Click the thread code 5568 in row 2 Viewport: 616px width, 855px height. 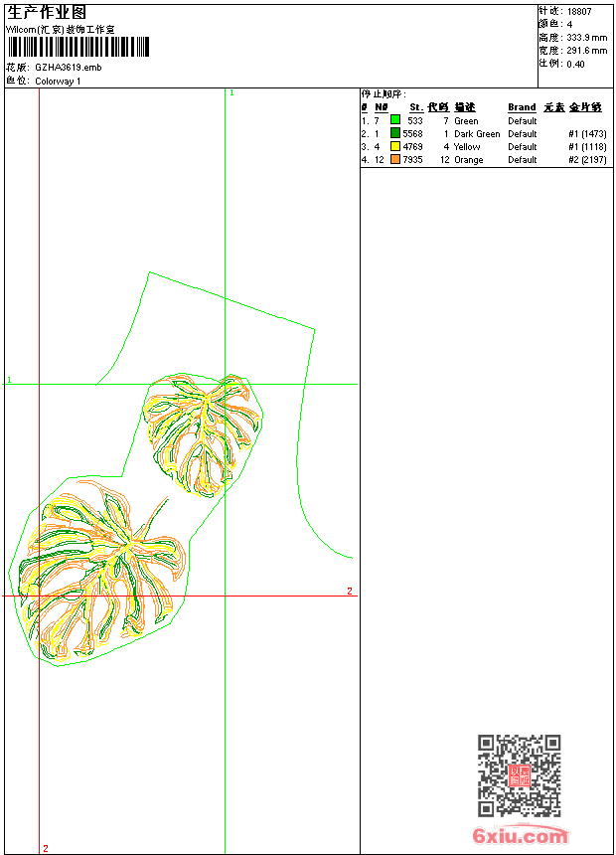click(412, 133)
